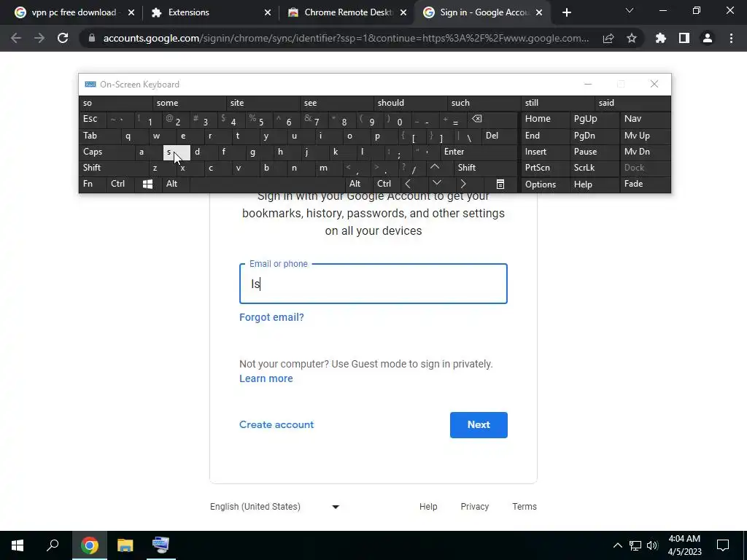
Task: Open Privacy link in footer
Action: (474, 507)
